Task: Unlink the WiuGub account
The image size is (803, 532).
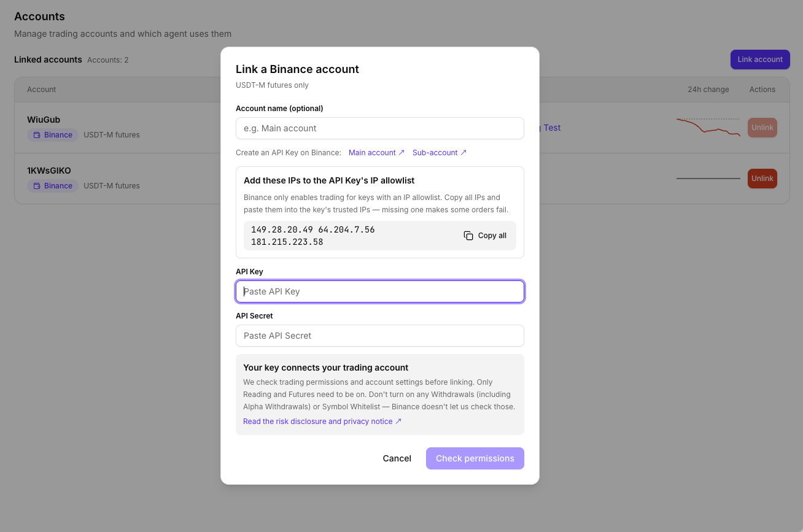Action: [x=762, y=128]
